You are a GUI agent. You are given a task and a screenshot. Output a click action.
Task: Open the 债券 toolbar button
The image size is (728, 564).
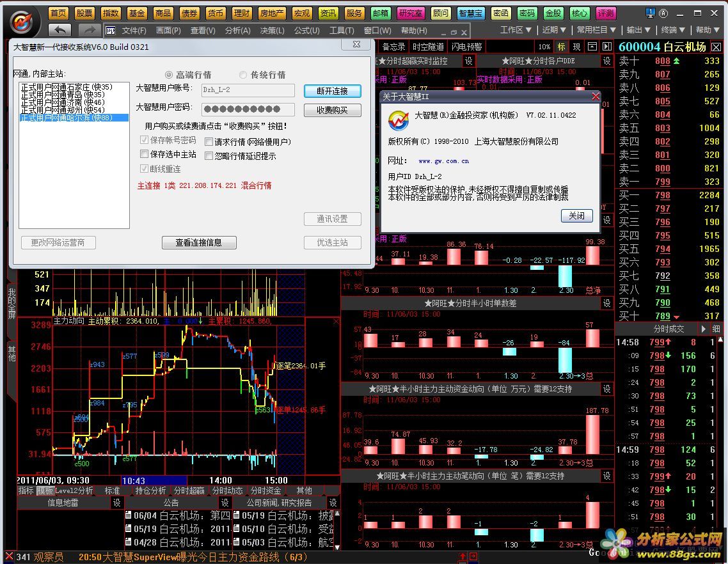pyautogui.click(x=189, y=13)
